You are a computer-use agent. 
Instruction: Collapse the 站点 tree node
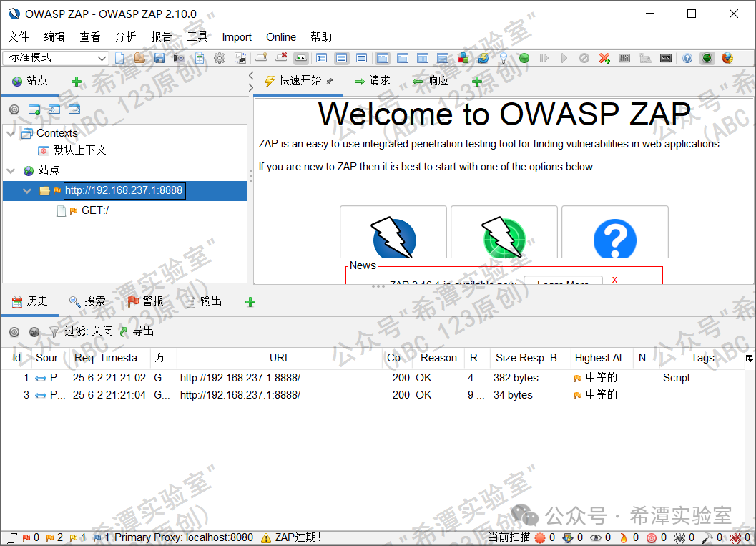tap(11, 170)
